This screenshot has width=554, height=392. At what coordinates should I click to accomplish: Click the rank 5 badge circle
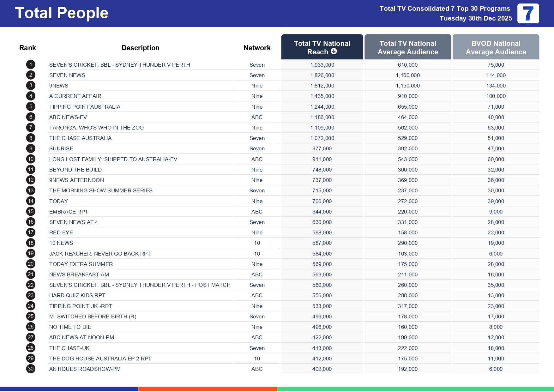30,106
